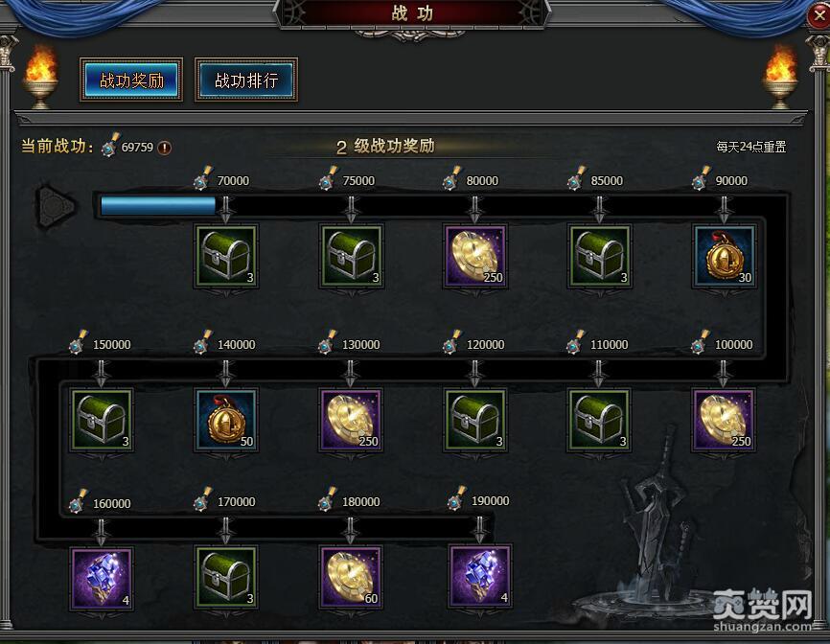Click the gold coin reward at 100000

(724, 420)
